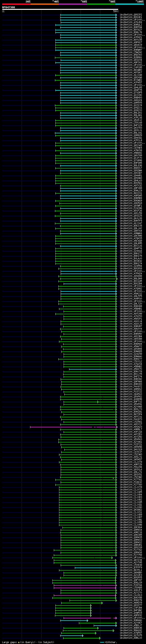Click the white query sequence bar
The image size is (146, 644).
(x=60, y=9)
